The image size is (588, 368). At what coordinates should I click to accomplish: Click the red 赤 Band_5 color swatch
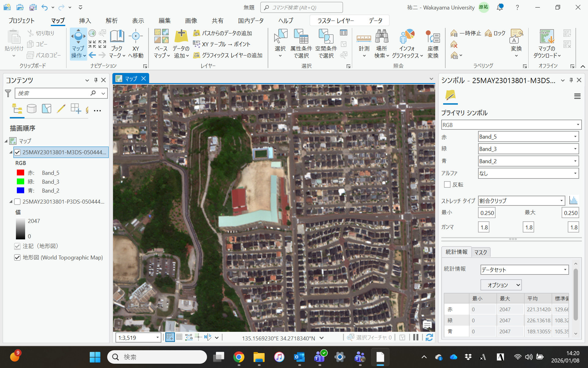click(21, 173)
